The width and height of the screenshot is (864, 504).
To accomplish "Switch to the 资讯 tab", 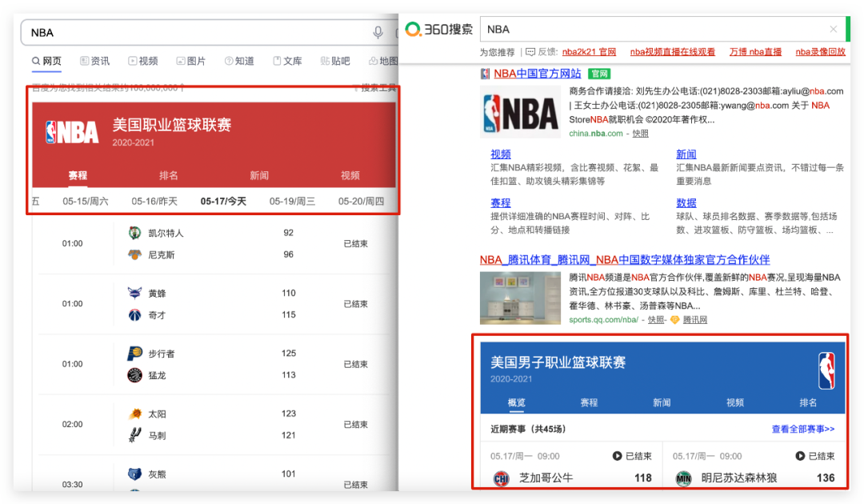I will 94,61.
